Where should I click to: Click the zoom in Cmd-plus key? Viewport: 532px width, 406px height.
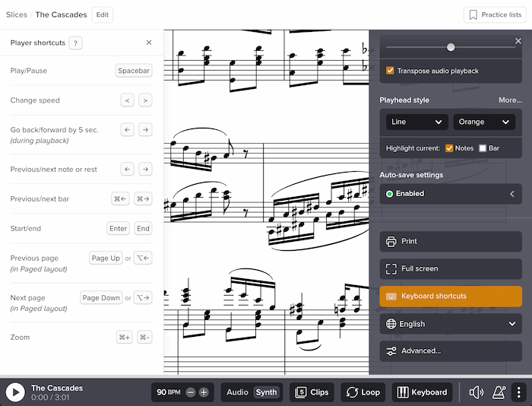[x=124, y=337]
